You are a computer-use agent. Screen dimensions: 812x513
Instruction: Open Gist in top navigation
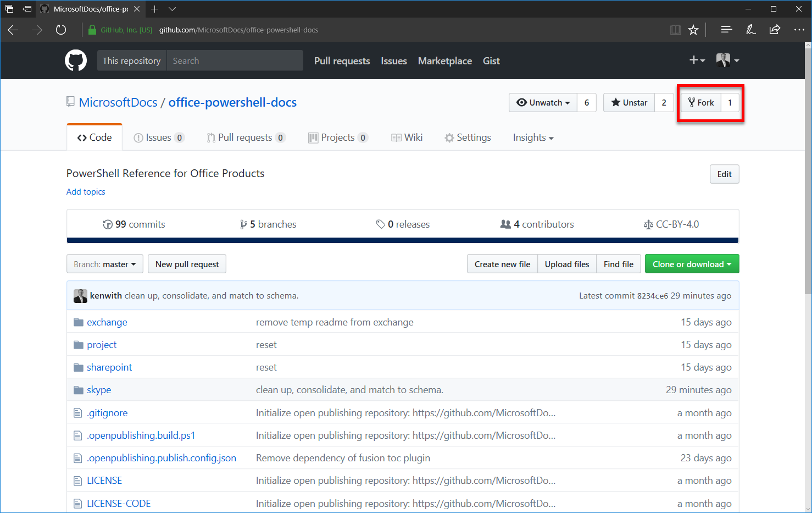click(491, 61)
